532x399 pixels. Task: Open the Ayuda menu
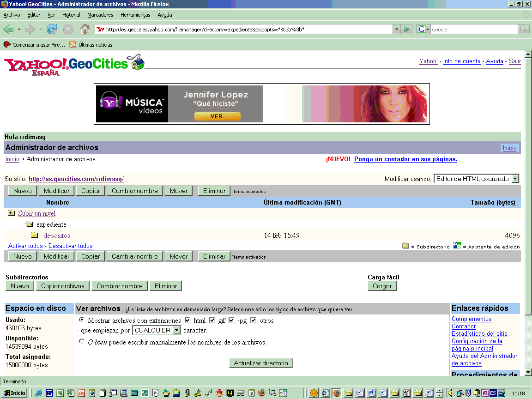pyautogui.click(x=165, y=15)
